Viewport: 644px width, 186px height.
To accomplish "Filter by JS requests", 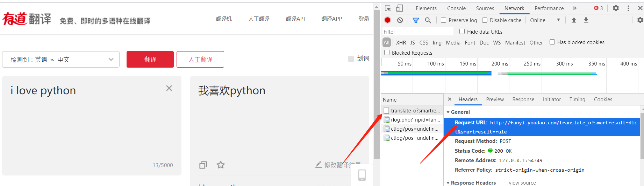I will (413, 42).
